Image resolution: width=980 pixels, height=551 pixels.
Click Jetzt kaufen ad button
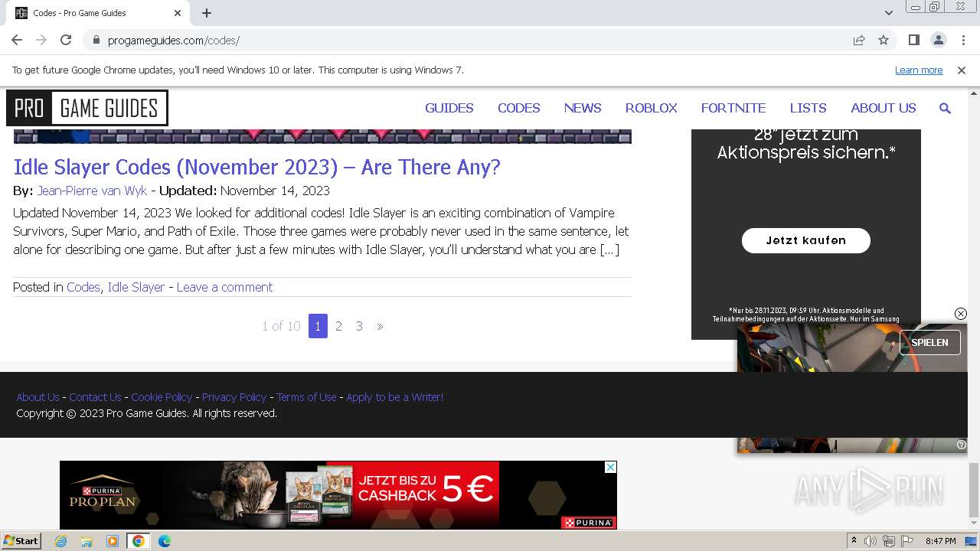(806, 240)
